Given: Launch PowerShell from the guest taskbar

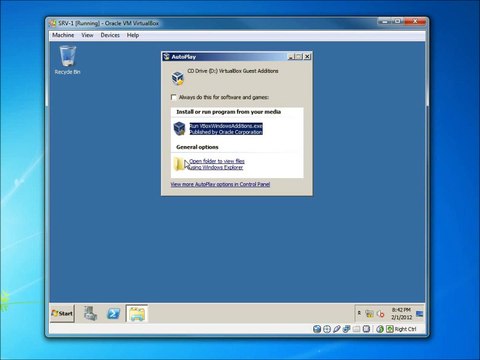Looking at the screenshot, I should (113, 313).
